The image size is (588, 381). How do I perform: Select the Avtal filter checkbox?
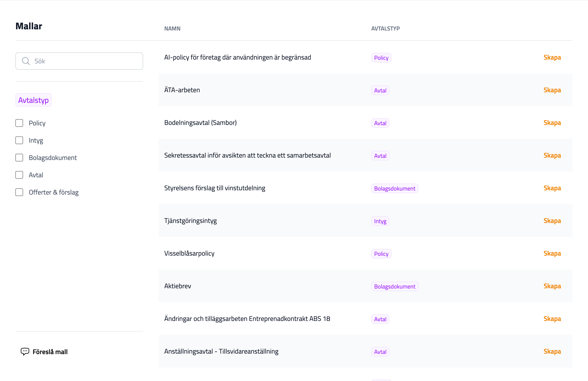(x=19, y=175)
